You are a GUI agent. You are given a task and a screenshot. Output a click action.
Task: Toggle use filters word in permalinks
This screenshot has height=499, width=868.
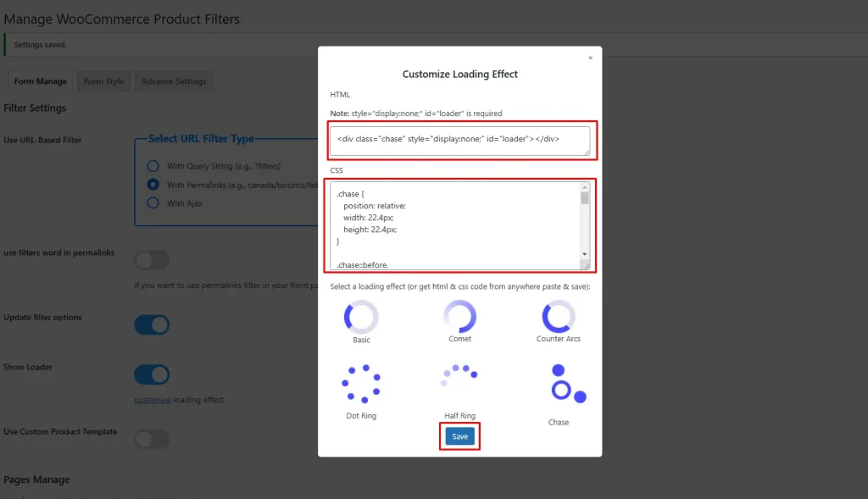[x=152, y=260]
